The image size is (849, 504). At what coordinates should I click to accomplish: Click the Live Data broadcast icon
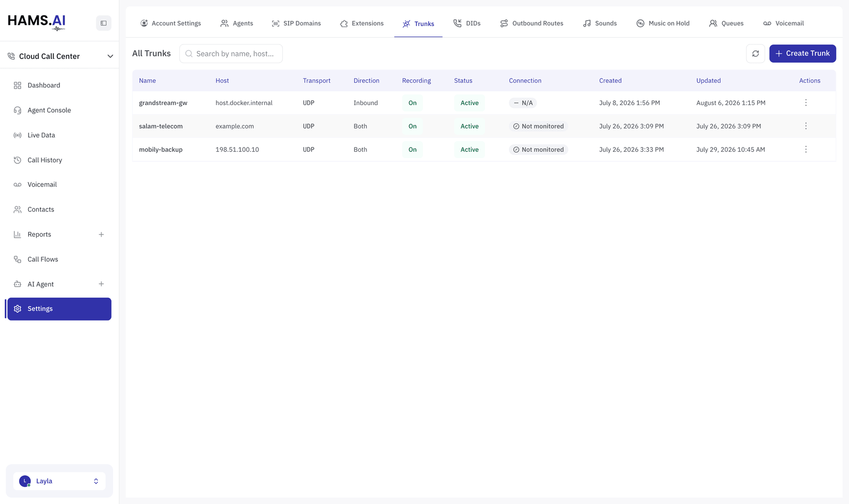[x=18, y=135]
